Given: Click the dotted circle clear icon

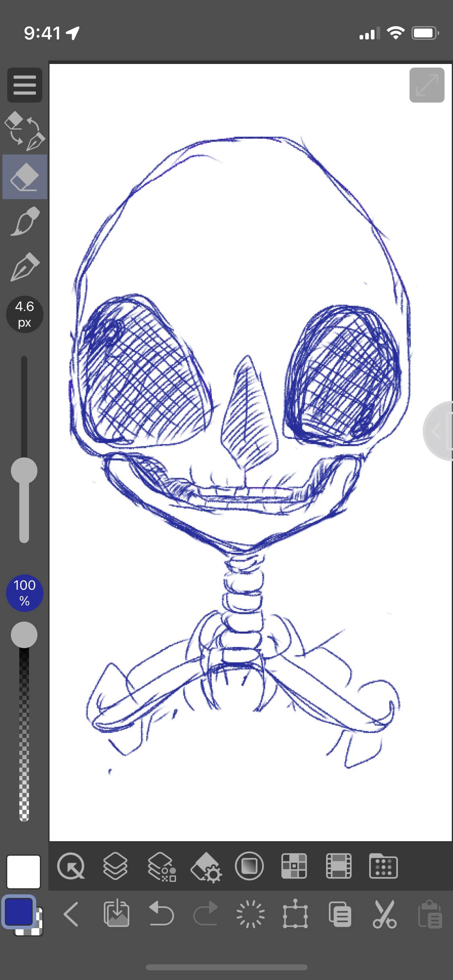Looking at the screenshot, I should pyautogui.click(x=250, y=914).
